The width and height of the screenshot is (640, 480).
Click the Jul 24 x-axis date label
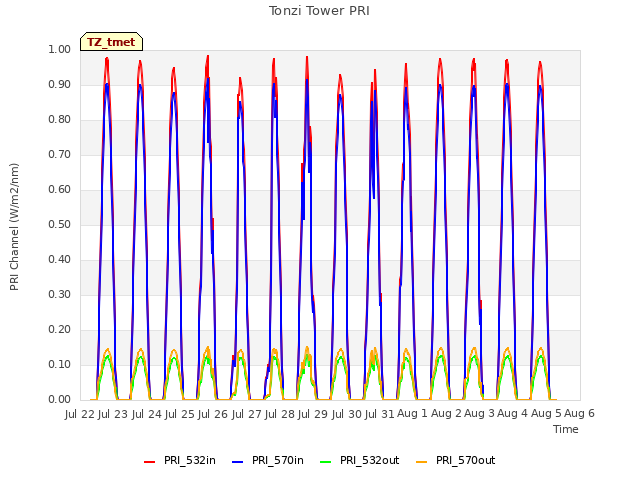coord(147,414)
